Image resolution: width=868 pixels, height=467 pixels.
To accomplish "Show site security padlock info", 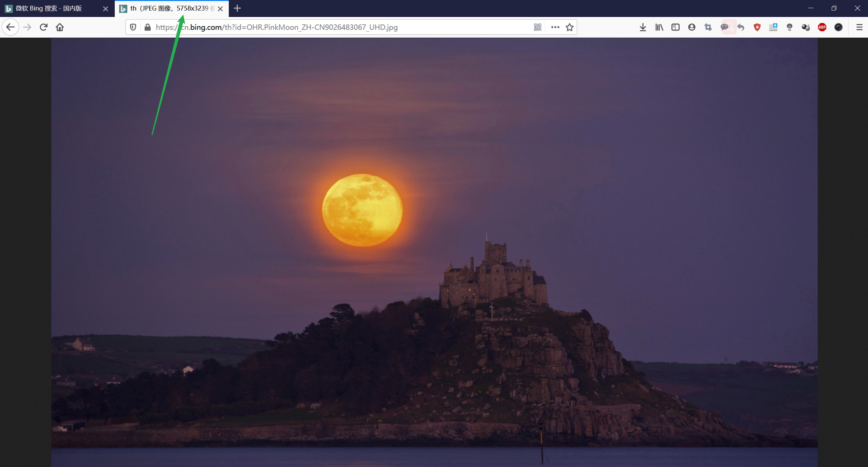I will click(x=147, y=27).
